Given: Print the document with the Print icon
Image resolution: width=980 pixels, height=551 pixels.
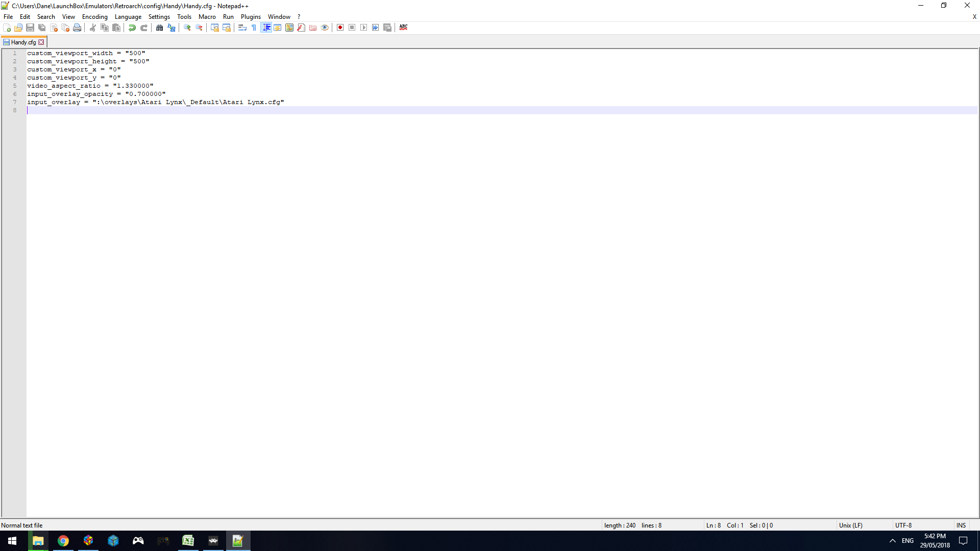Looking at the screenshot, I should pyautogui.click(x=77, y=28).
